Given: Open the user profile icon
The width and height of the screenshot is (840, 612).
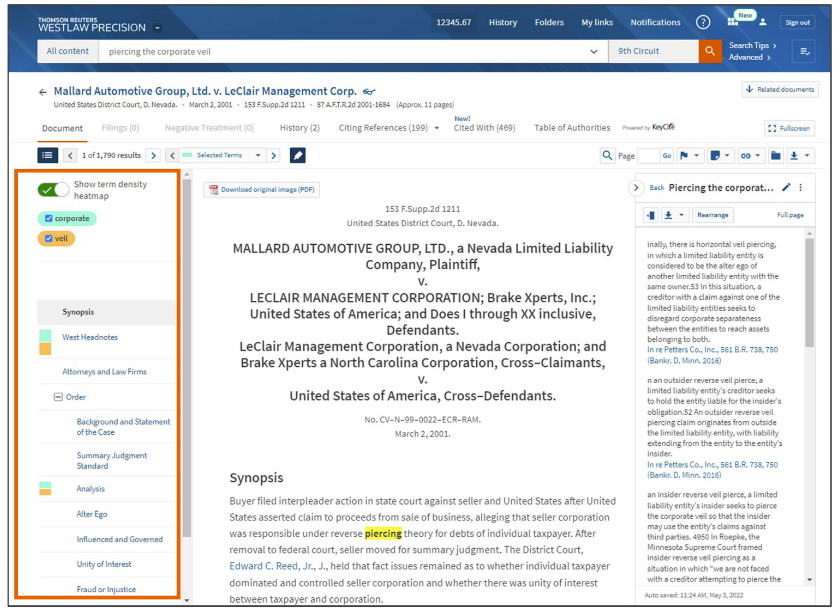Looking at the screenshot, I should [763, 22].
